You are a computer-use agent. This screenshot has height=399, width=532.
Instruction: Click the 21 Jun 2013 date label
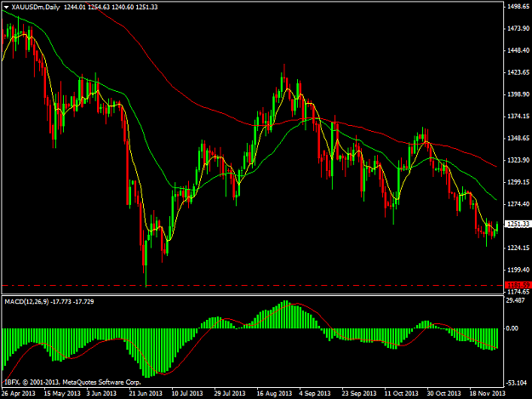pos(146,393)
